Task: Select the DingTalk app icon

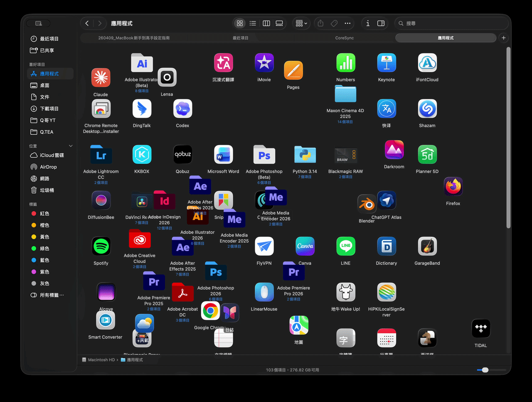Action: (142, 109)
